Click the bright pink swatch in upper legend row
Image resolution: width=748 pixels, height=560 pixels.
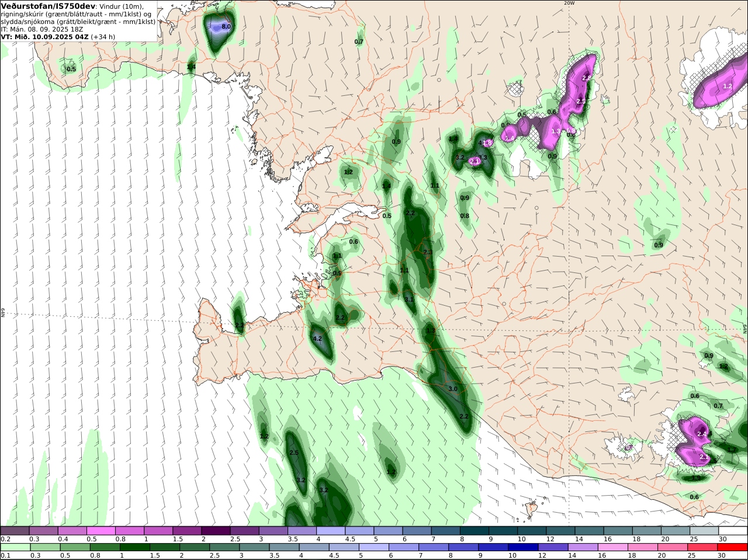tap(101, 531)
